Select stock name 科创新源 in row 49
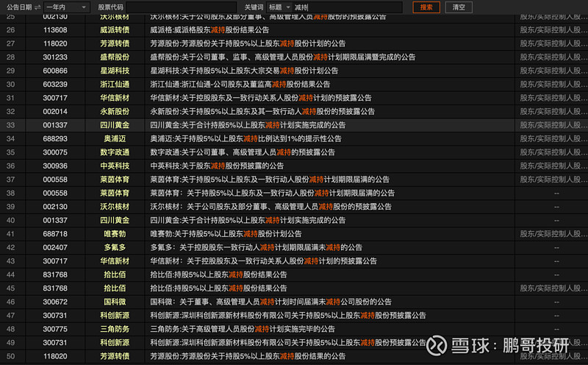Viewport: 588px width, 365px height. (115, 342)
